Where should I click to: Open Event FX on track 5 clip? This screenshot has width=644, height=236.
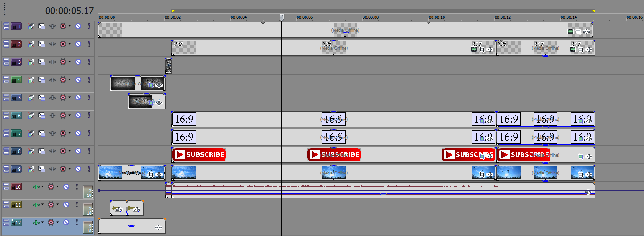point(159,103)
